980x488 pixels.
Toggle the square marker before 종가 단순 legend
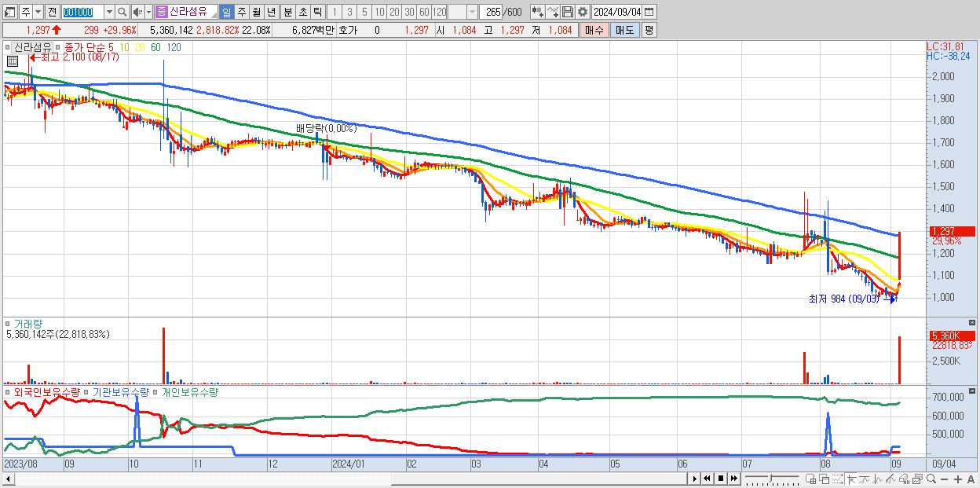coord(58,47)
